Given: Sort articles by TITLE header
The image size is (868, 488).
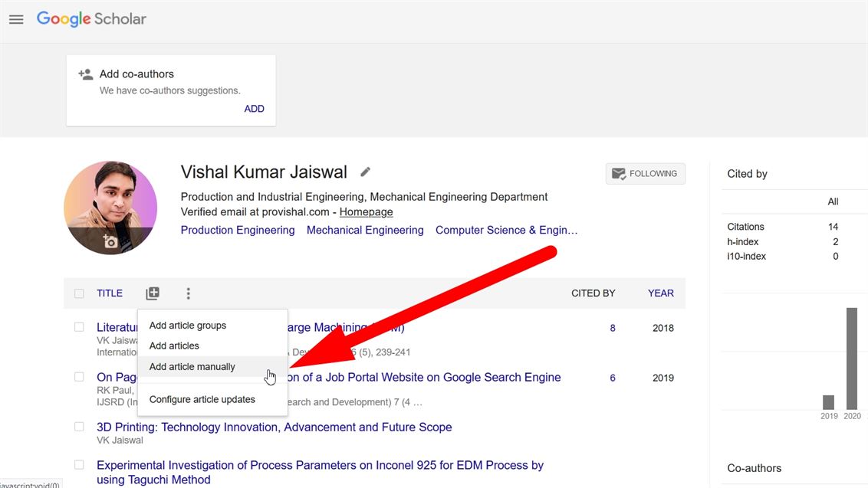Looking at the screenshot, I should [110, 293].
